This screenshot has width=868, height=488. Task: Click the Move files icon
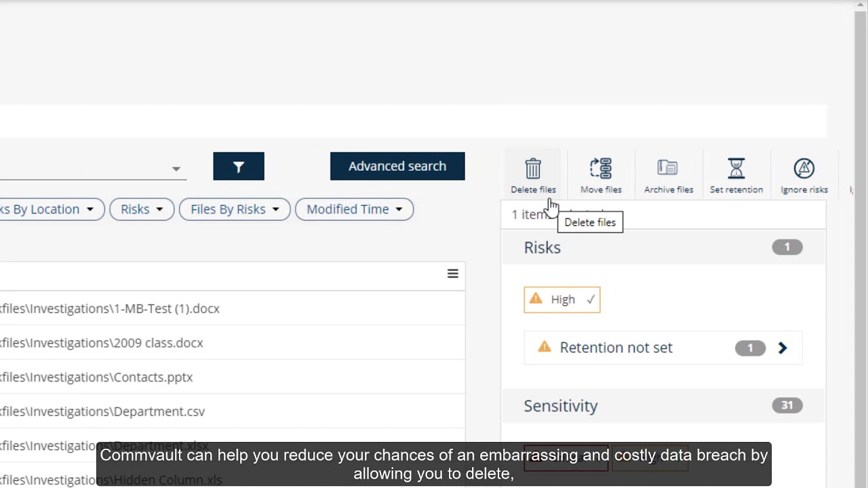pyautogui.click(x=601, y=169)
